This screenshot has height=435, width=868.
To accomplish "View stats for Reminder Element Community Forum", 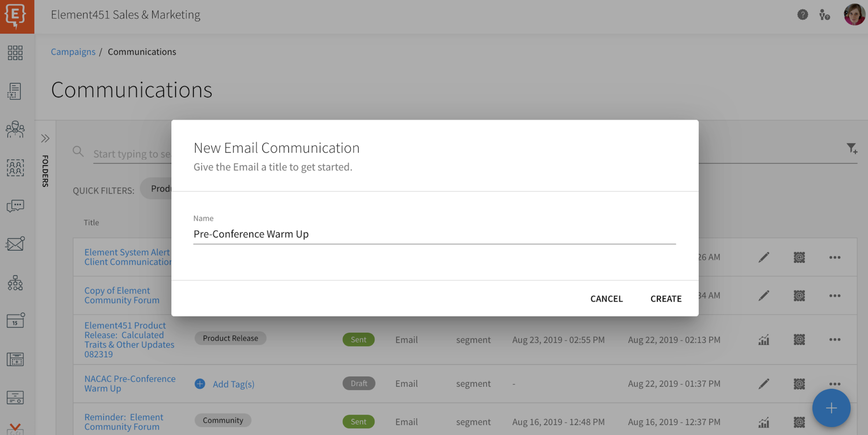I will coord(764,422).
